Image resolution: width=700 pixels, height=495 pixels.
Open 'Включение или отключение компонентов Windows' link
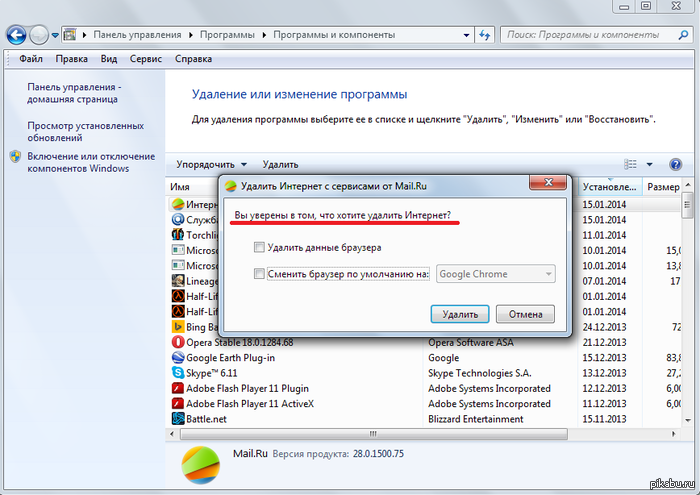(x=91, y=162)
